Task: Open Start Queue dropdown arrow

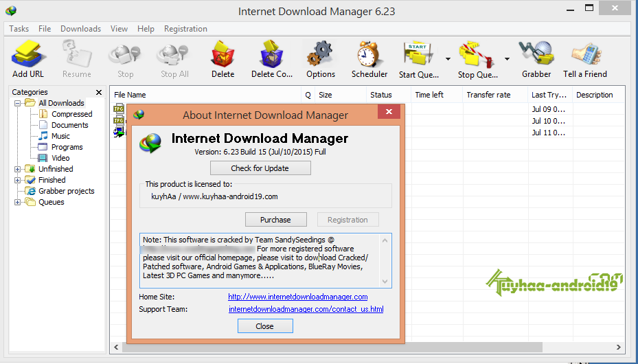Action: 448,59
